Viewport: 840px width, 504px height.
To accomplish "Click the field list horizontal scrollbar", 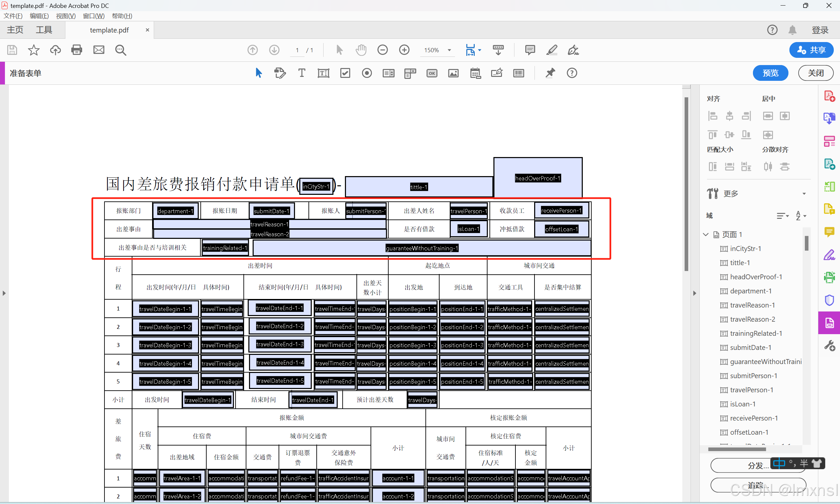I will coord(737,449).
